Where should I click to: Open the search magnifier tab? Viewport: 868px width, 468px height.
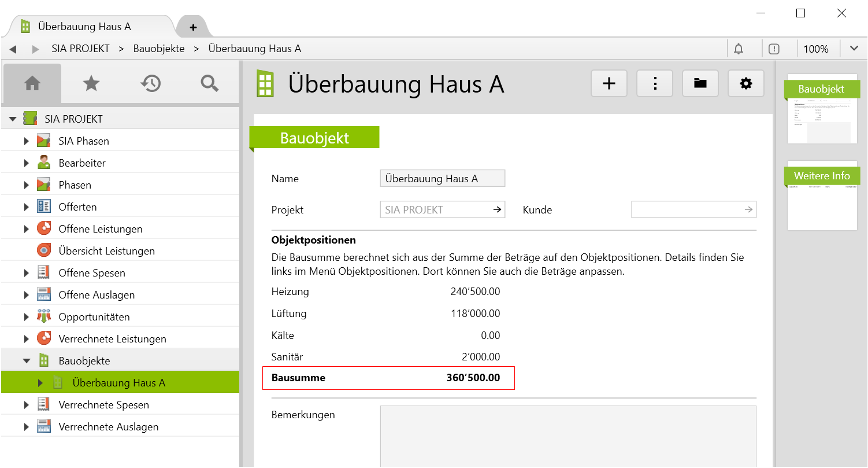(209, 84)
